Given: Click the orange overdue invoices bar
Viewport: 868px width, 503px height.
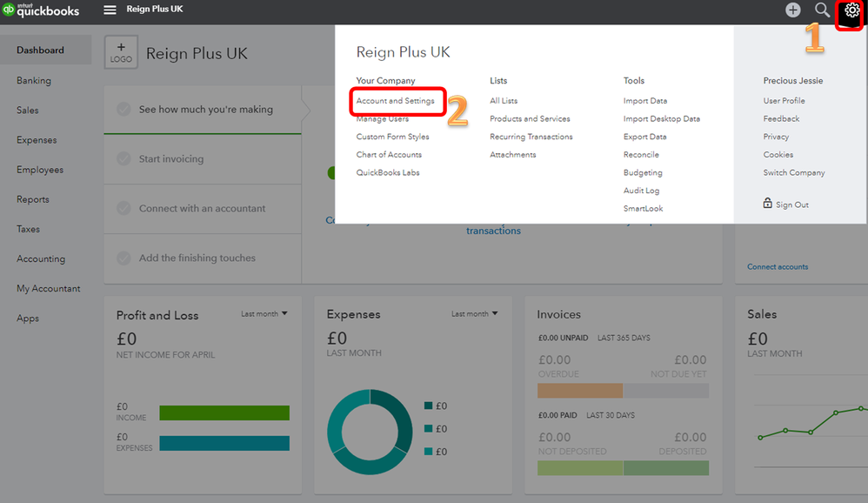Looking at the screenshot, I should (x=579, y=391).
